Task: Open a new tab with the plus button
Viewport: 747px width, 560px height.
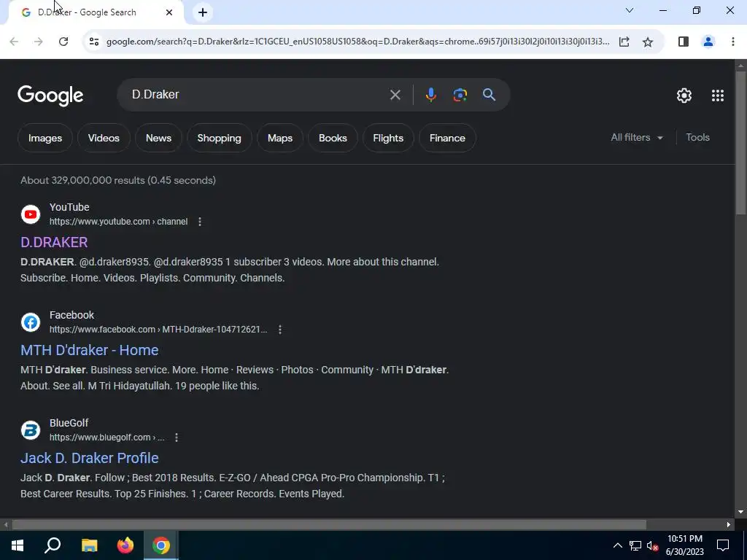Action: pos(203,12)
